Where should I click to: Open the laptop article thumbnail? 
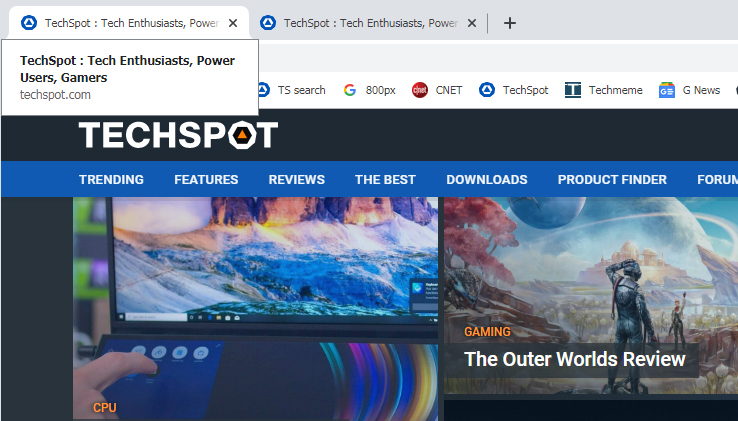(256, 308)
